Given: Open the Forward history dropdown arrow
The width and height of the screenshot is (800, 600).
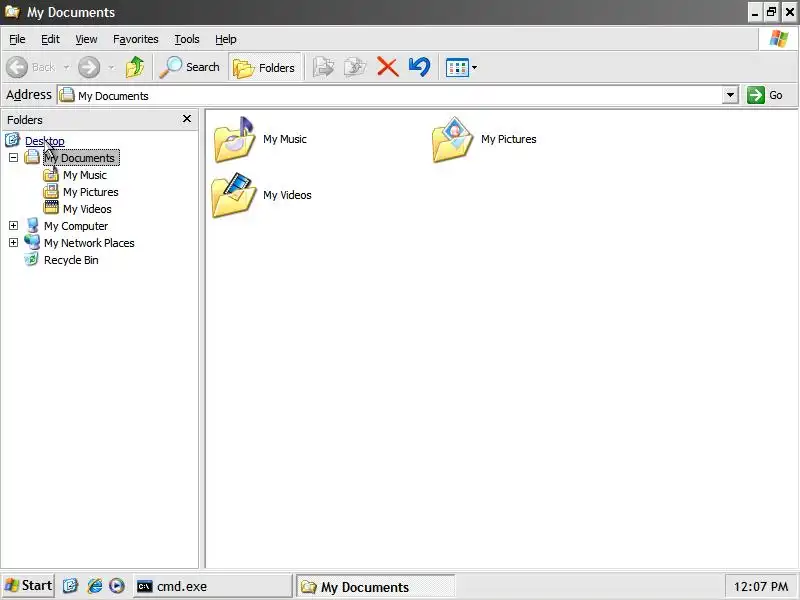Looking at the screenshot, I should click(x=111, y=67).
